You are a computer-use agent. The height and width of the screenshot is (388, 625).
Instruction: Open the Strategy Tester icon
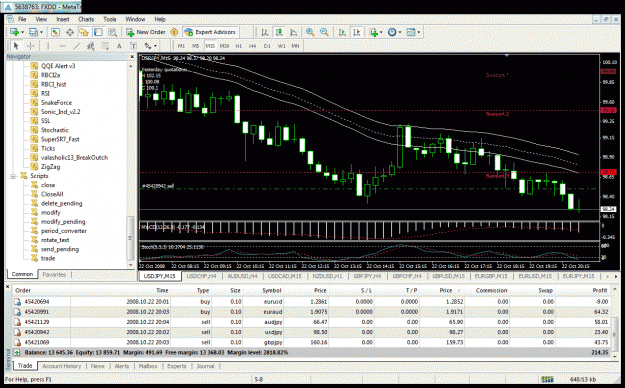[x=112, y=32]
